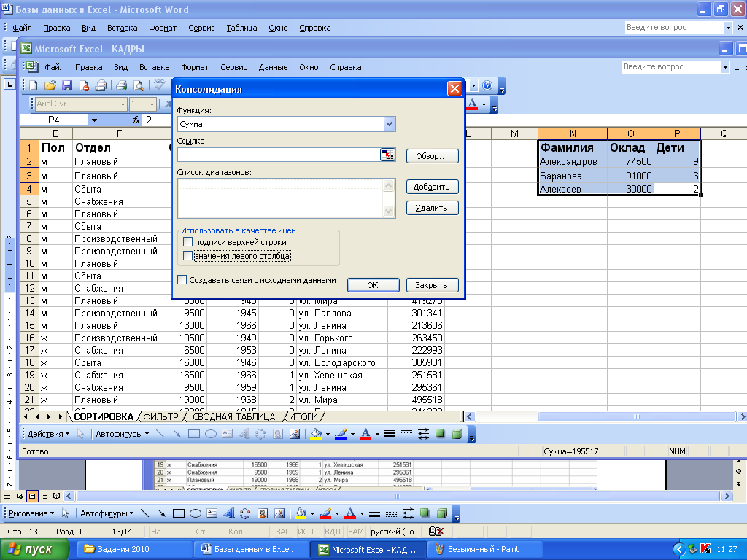
Task: Open the Name Box dropdown arrow next to P4
Action: (x=94, y=120)
